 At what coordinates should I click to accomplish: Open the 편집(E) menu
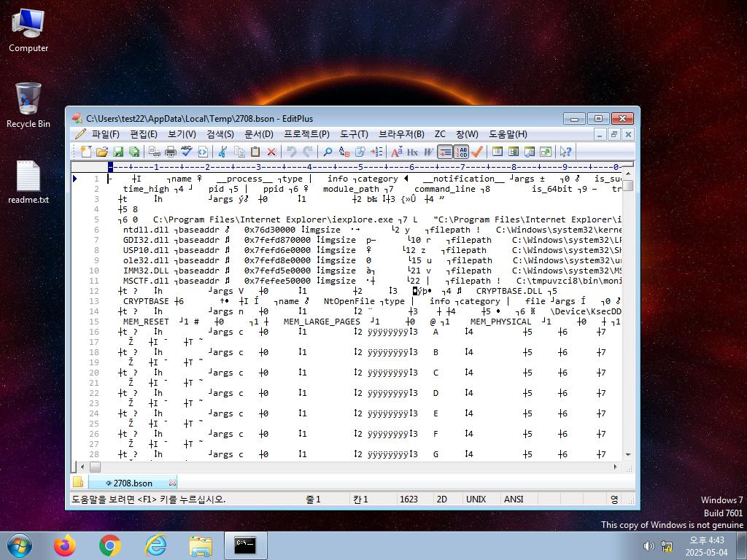tap(144, 134)
